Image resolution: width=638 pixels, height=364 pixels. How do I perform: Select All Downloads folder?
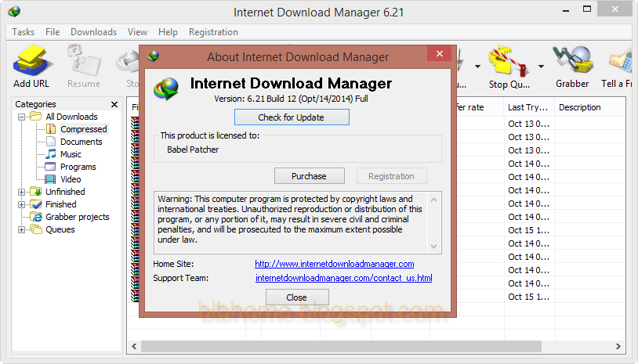pos(71,117)
